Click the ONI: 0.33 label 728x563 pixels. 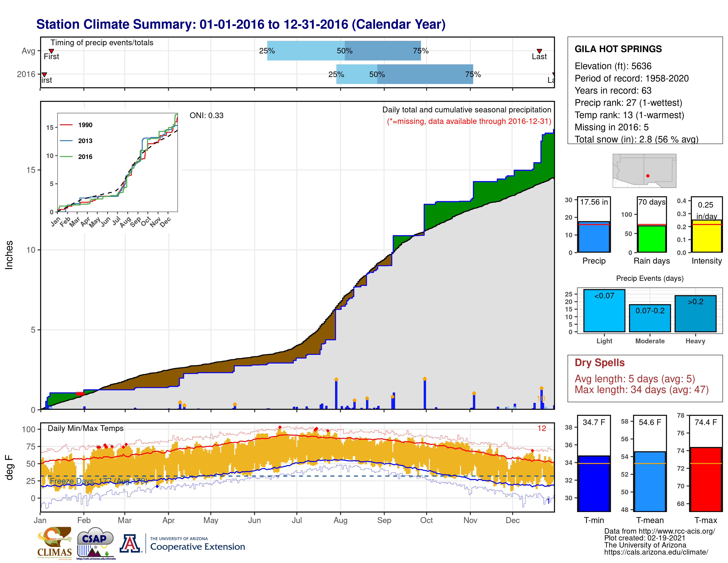(x=206, y=115)
